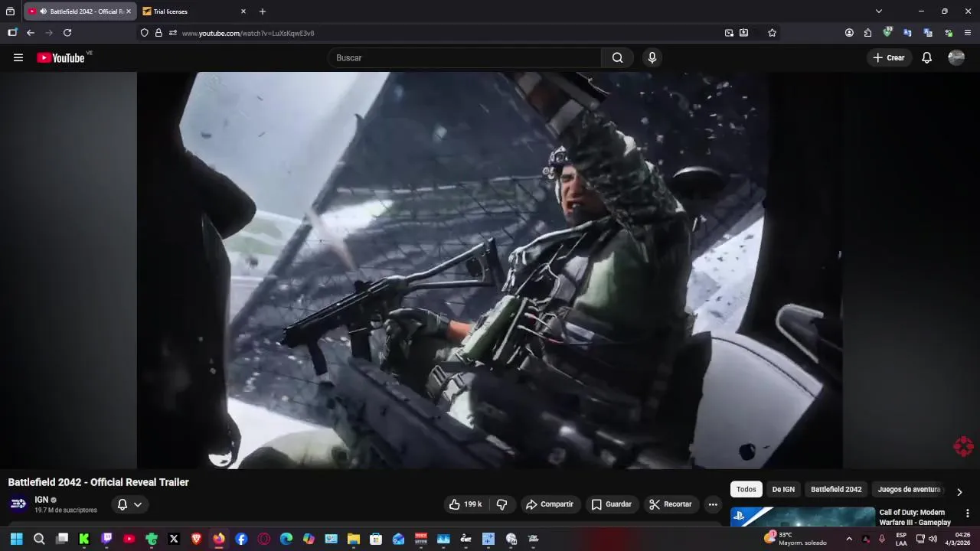
Task: Bookmark this page with the star
Action: (x=772, y=33)
